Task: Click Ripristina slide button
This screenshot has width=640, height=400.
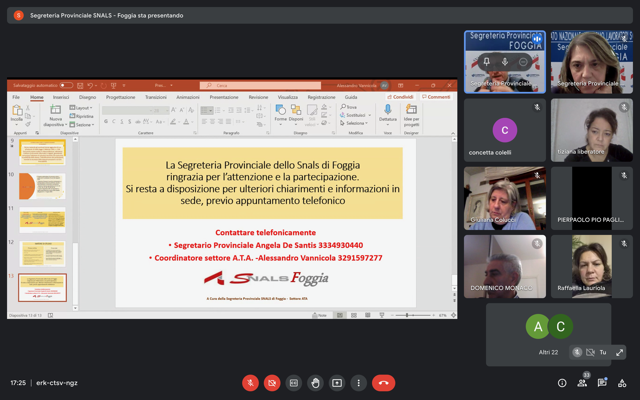Action: 82,116
